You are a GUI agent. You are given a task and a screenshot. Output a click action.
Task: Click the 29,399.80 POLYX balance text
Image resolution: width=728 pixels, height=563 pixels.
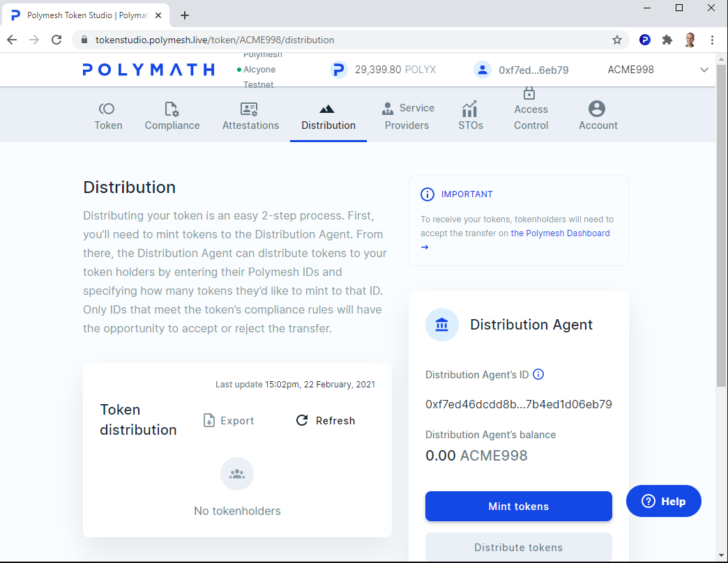[395, 70]
